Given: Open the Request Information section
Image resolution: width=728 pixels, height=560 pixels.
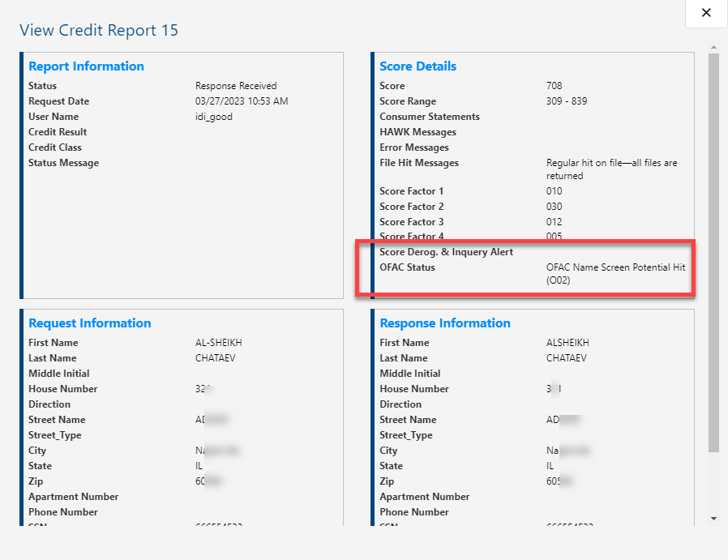Looking at the screenshot, I should coord(89,323).
